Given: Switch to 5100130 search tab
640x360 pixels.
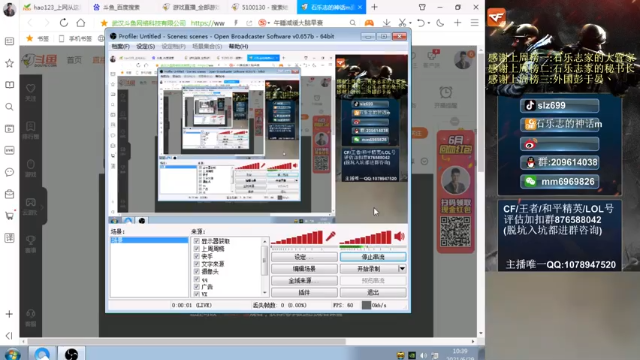Looking at the screenshot, I should (260, 7).
